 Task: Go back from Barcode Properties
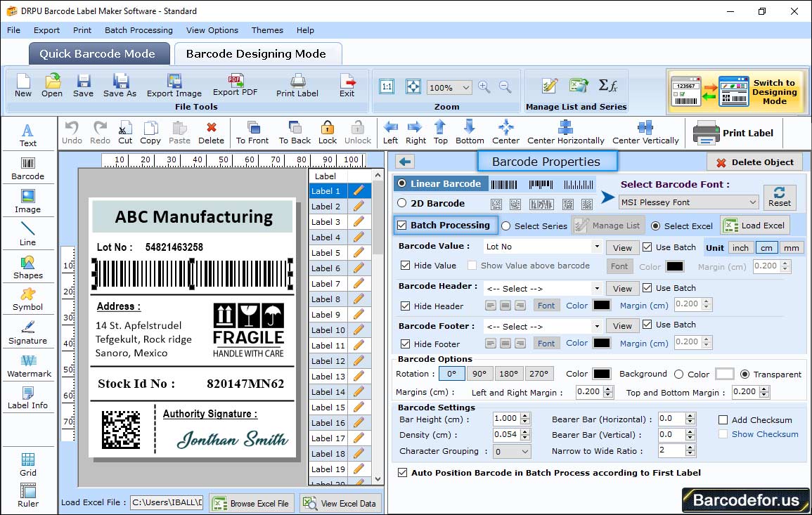(405, 162)
